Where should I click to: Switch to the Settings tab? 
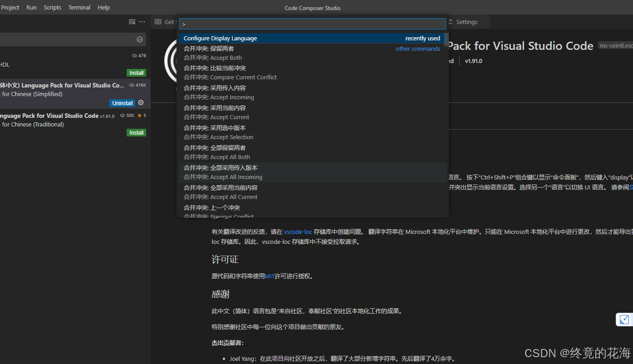tap(466, 22)
